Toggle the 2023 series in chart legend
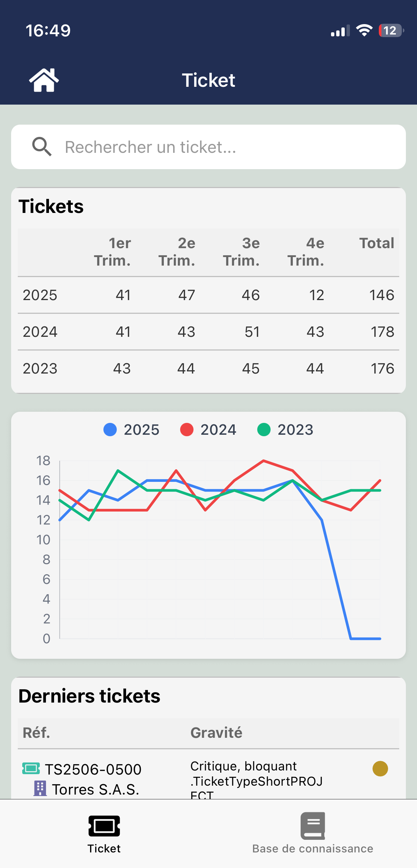Screen dimensions: 417x868 coord(285,430)
